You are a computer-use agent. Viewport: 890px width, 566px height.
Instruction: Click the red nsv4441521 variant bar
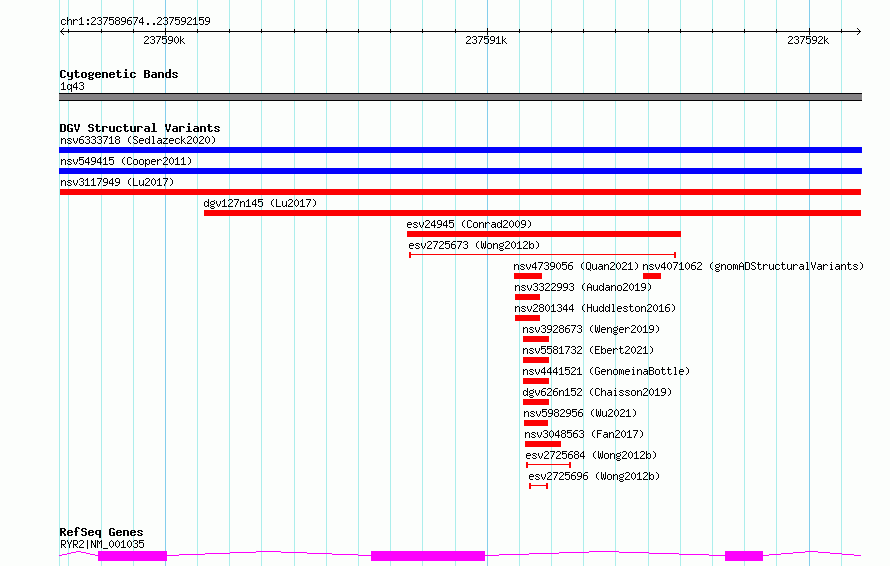click(x=536, y=381)
